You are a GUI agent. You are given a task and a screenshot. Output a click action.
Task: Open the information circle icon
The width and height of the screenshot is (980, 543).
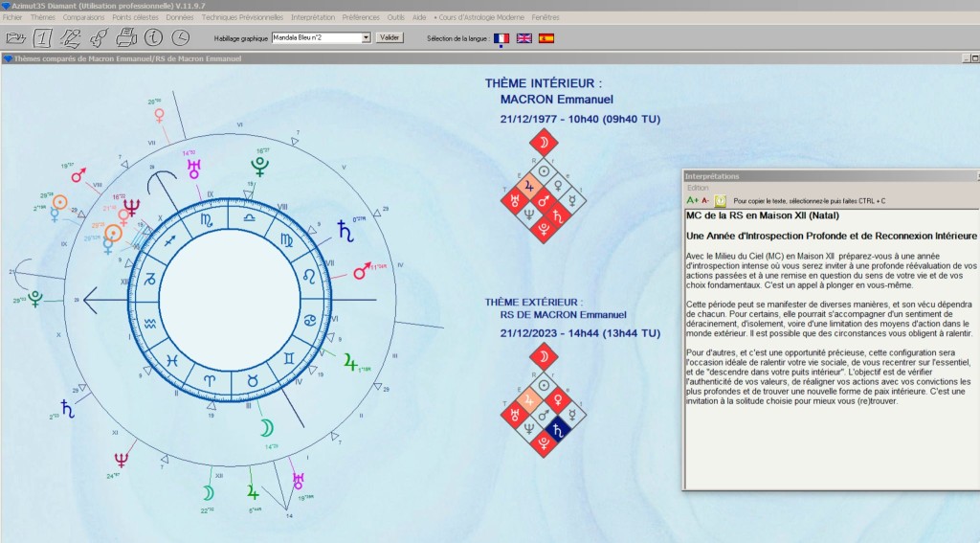coord(153,37)
